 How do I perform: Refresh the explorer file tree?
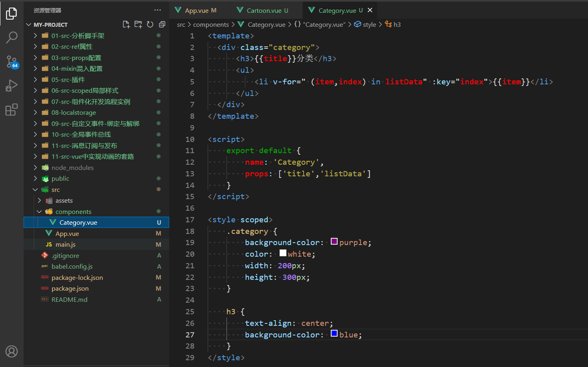tap(150, 24)
